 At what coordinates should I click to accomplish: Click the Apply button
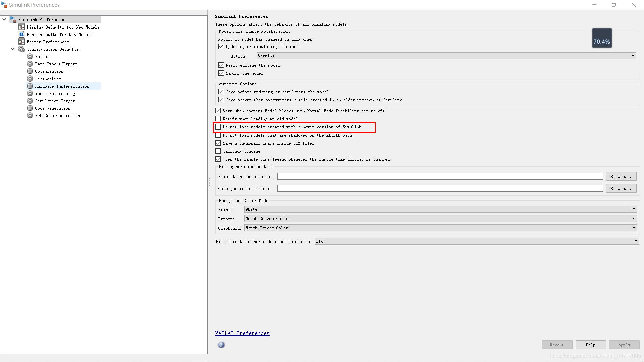click(624, 345)
